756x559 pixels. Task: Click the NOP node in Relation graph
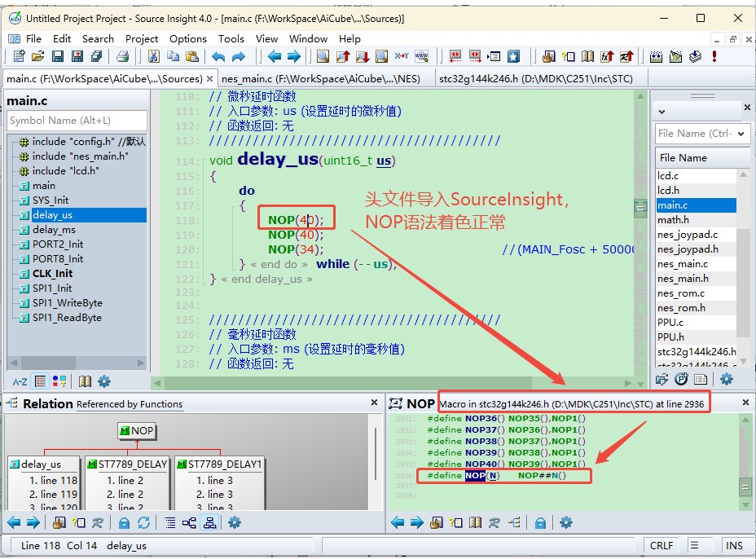pyautogui.click(x=138, y=431)
